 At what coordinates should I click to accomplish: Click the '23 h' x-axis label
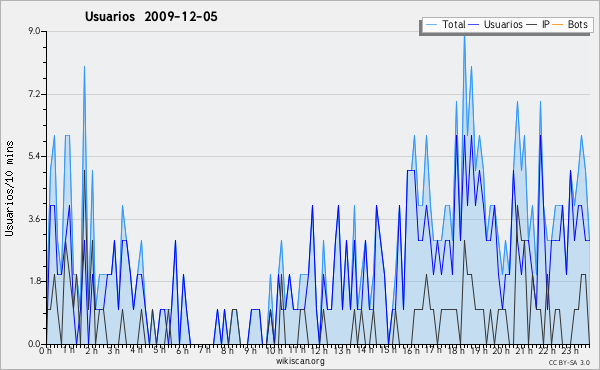569,350
